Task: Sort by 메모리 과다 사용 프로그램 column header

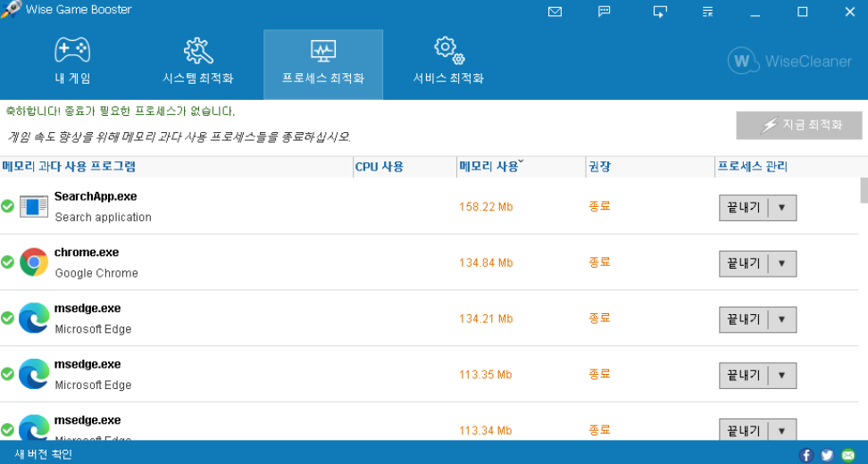Action: click(x=176, y=167)
